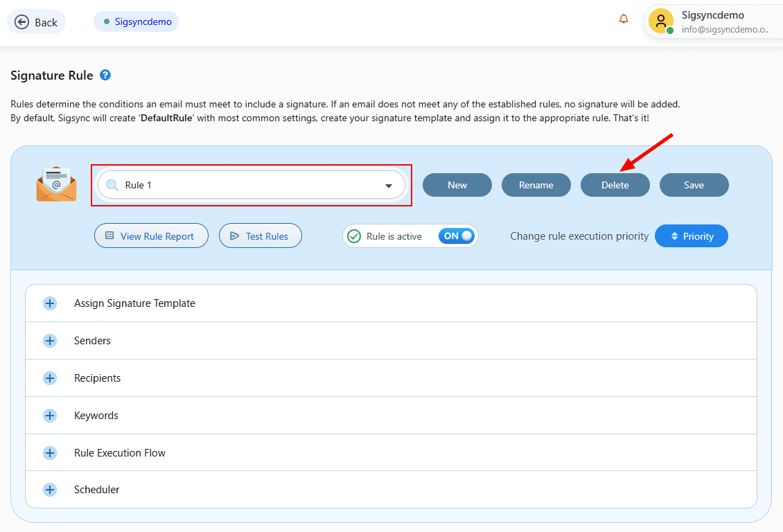Select the Sigsyncdemo tenant tab

(x=137, y=21)
